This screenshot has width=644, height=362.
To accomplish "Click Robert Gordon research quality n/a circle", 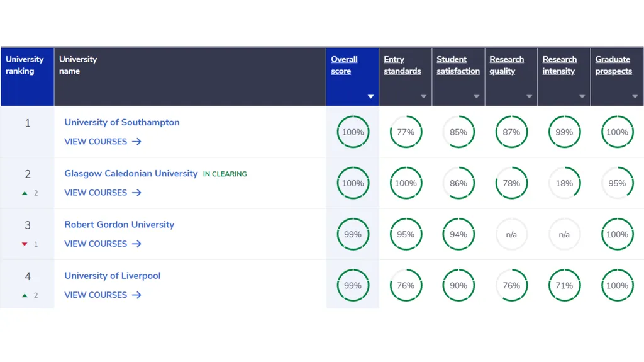I will (x=511, y=234).
